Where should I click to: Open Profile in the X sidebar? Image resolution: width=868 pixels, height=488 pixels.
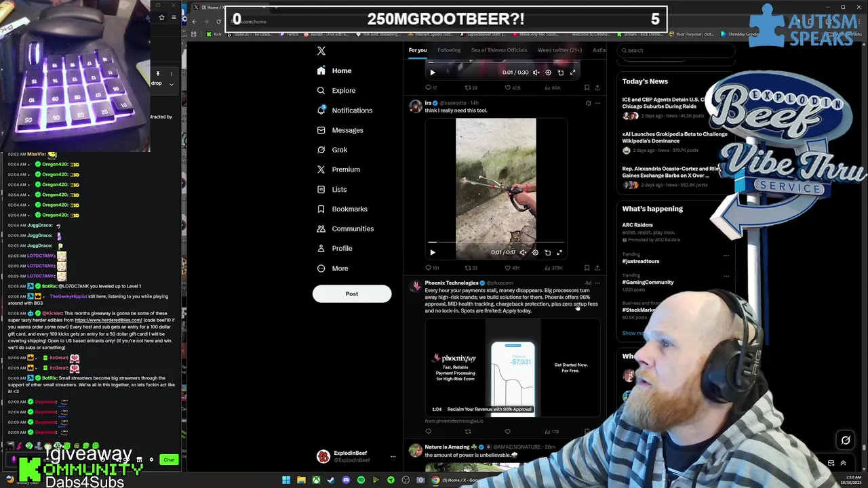334,248
